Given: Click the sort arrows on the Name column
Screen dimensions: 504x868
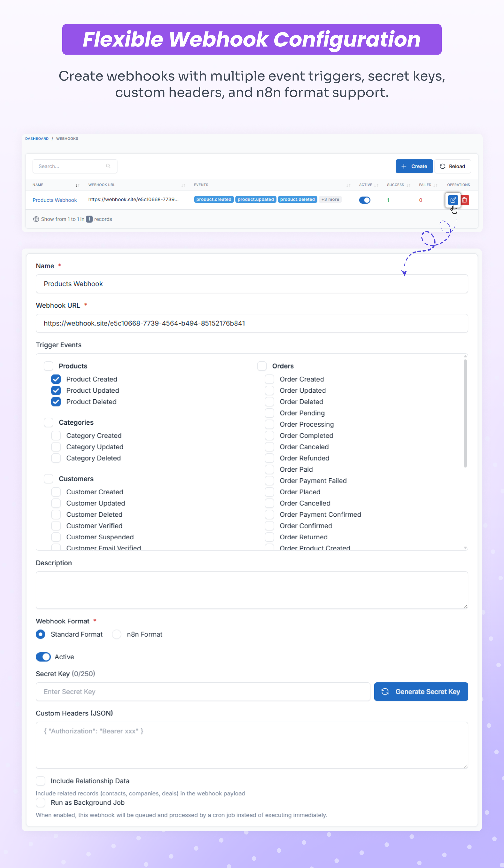Looking at the screenshot, I should coord(77,185).
